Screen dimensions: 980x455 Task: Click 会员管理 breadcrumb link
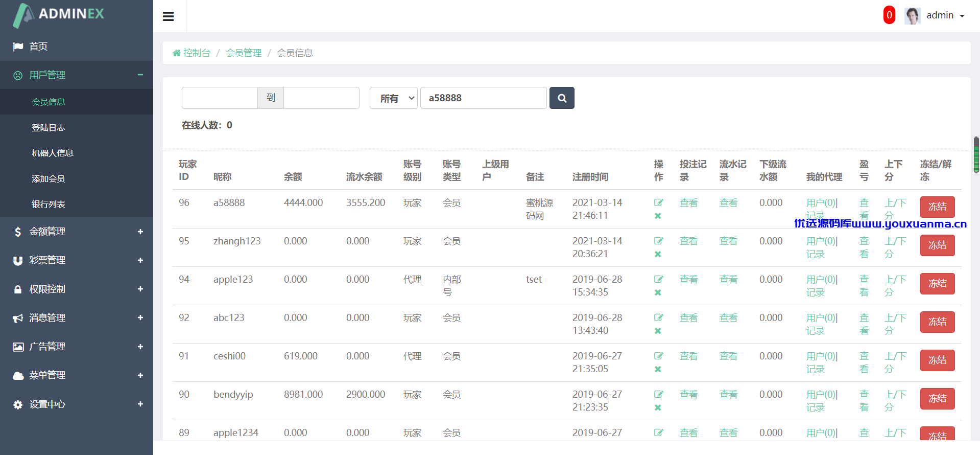244,53
